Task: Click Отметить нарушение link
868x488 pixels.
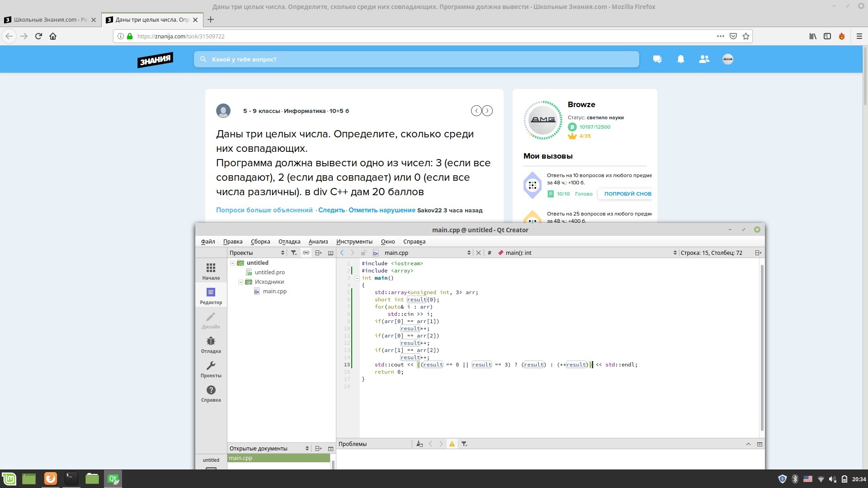Action: 382,210
